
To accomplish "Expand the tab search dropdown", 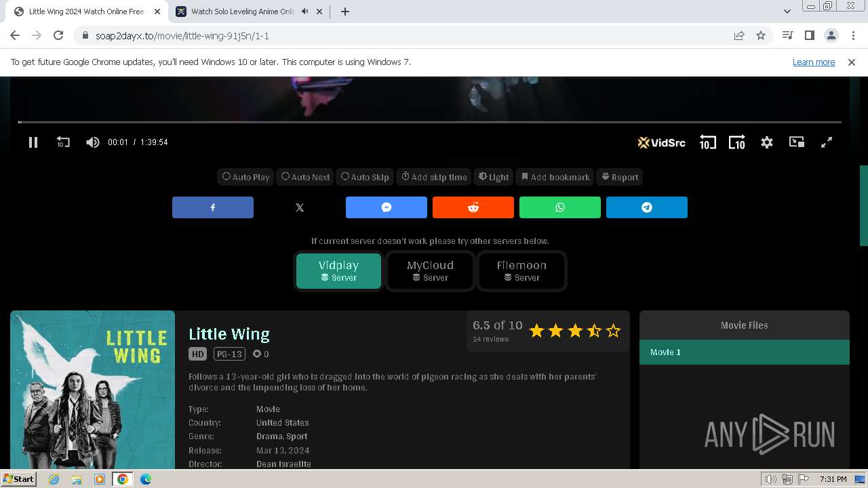I will pyautogui.click(x=787, y=12).
